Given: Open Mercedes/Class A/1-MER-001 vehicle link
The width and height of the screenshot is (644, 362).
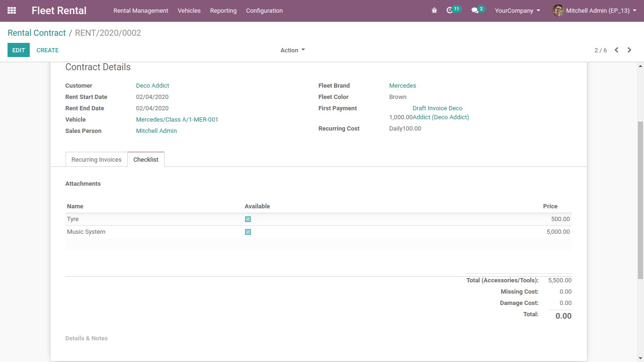Looking at the screenshot, I should point(177,120).
